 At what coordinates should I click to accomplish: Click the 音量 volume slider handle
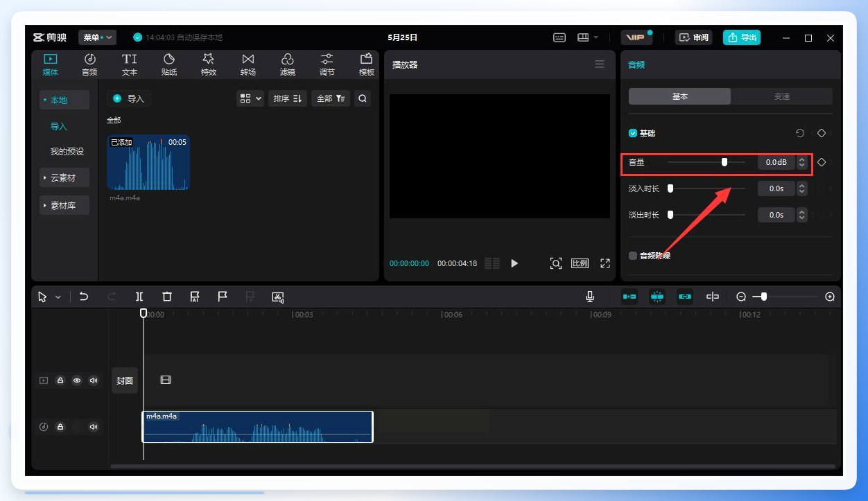[x=724, y=162]
